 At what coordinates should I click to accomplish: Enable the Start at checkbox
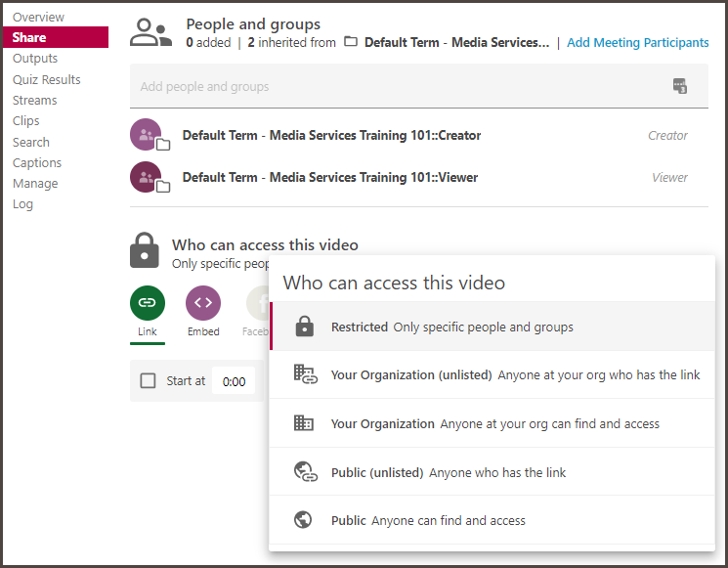coord(148,380)
